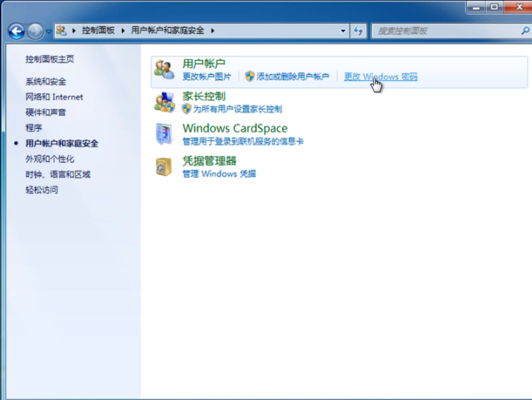
Task: Click the 用户帐户 users icon
Action: (x=164, y=69)
